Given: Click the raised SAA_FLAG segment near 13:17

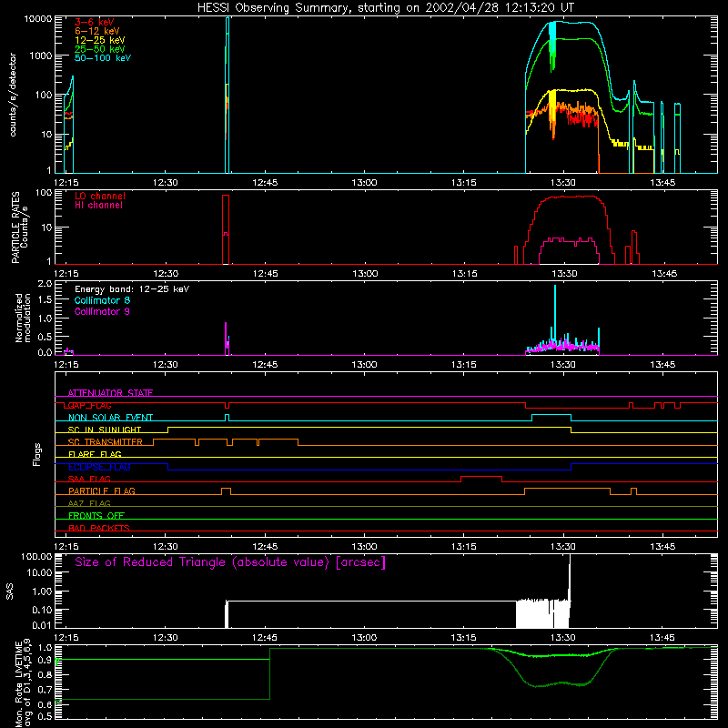Looking at the screenshot, I should tap(481, 476).
